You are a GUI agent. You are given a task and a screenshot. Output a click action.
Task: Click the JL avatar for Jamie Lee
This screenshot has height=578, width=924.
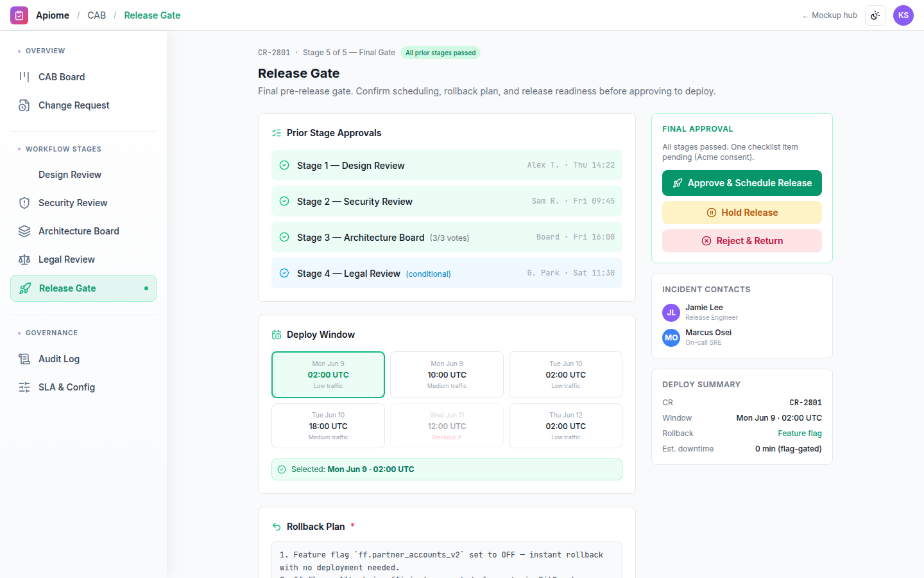click(x=671, y=313)
